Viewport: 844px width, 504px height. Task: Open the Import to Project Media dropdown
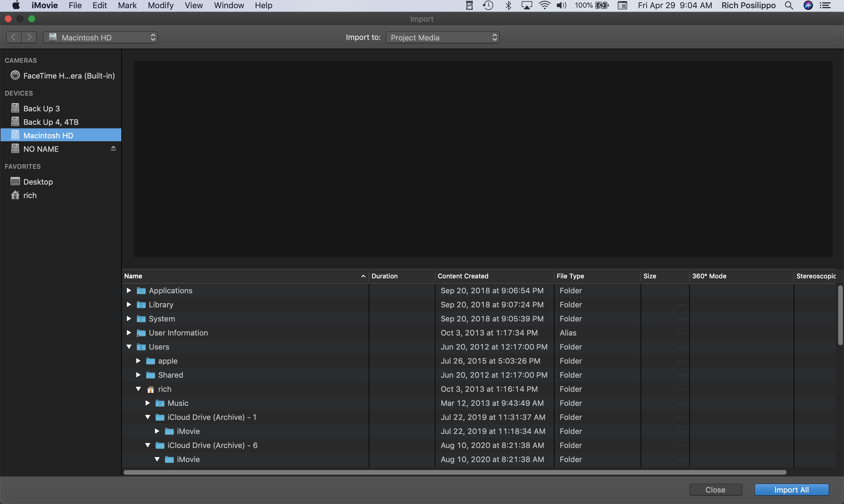442,37
